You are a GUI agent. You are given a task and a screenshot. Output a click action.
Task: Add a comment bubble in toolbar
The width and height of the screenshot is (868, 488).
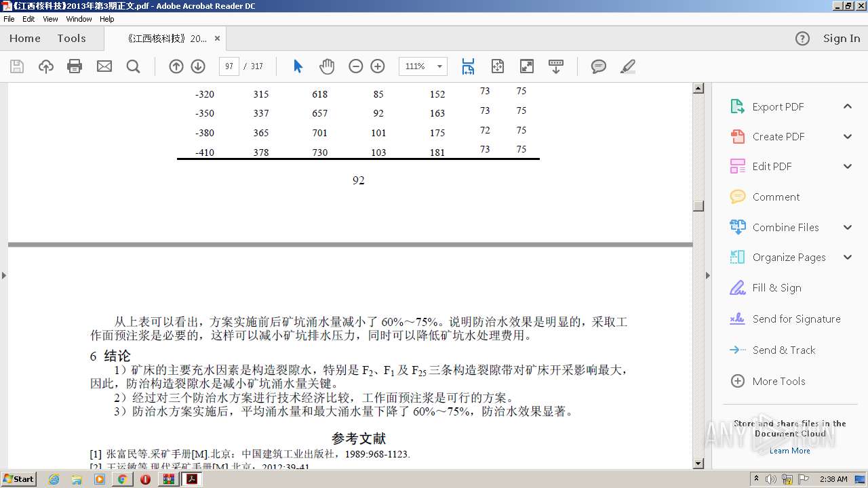pos(598,66)
